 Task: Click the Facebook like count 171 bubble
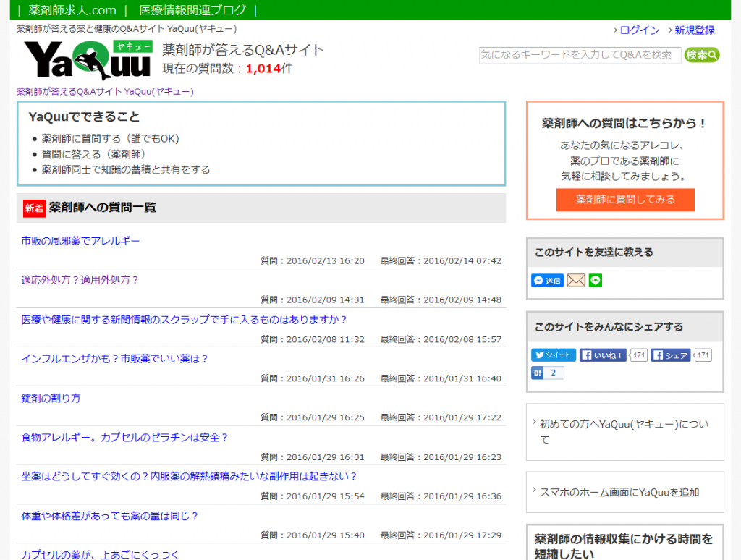(638, 355)
